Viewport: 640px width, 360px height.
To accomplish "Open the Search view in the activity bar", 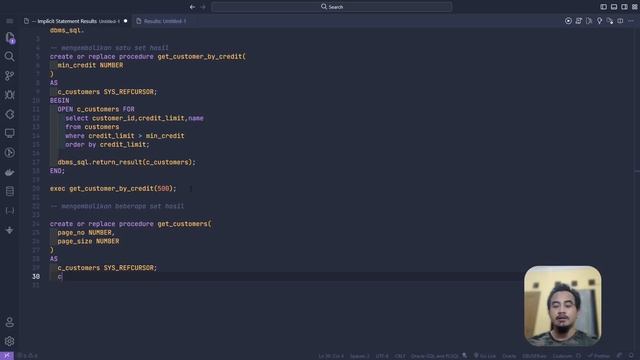I will [10, 56].
